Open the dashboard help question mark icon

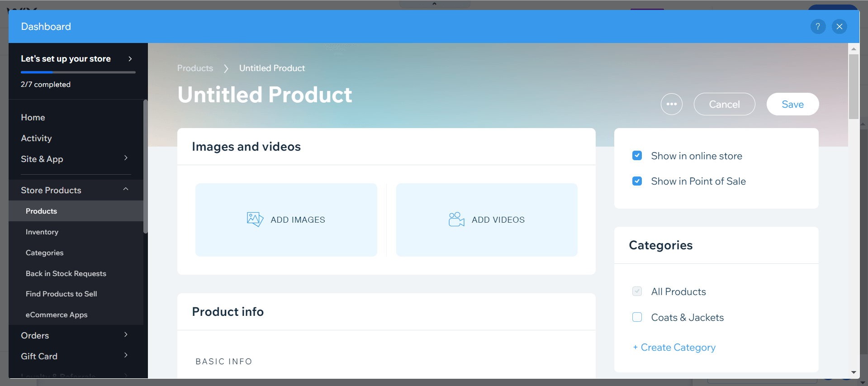click(x=818, y=27)
